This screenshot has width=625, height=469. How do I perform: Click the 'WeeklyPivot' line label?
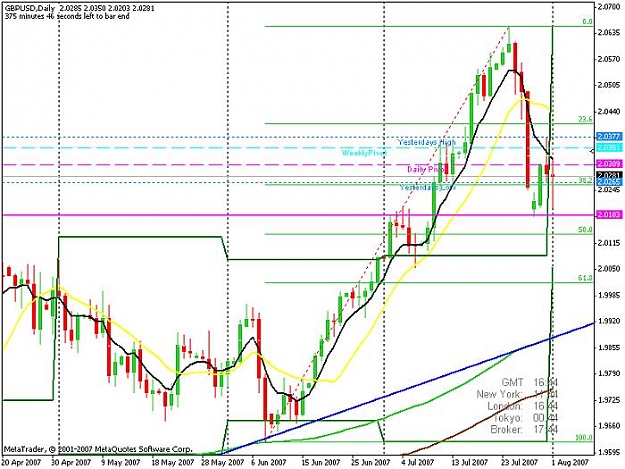pos(364,153)
